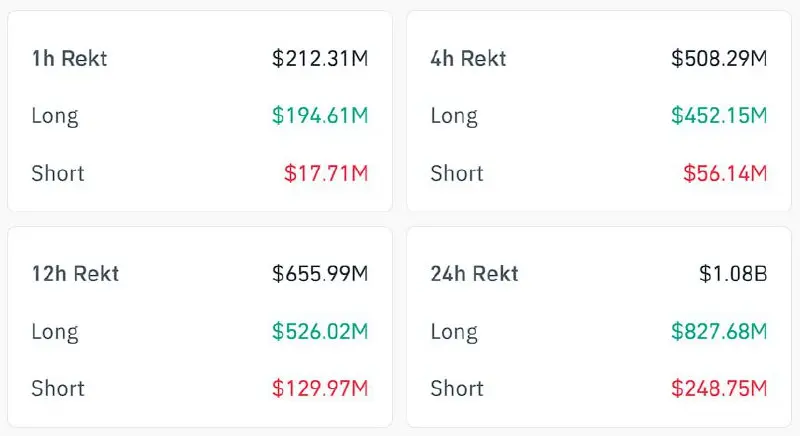Click the 1h Rekt heading
Image resolution: width=800 pixels, height=436 pixels.
coord(69,58)
